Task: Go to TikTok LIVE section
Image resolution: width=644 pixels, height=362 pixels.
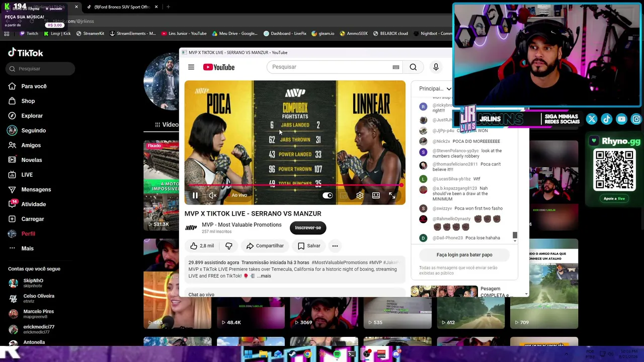Action: 27,175
